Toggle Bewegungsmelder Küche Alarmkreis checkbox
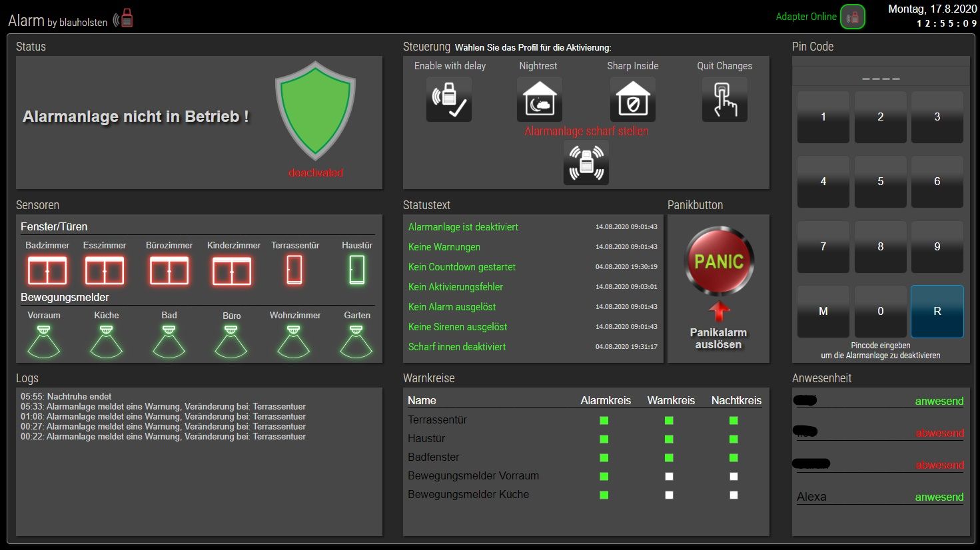The image size is (980, 550). pyautogui.click(x=604, y=495)
